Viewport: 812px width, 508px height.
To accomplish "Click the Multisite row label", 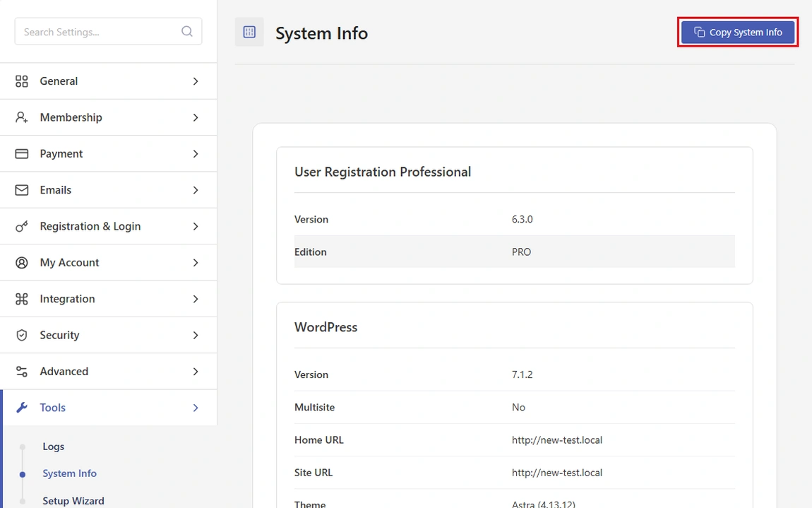I will [314, 408].
